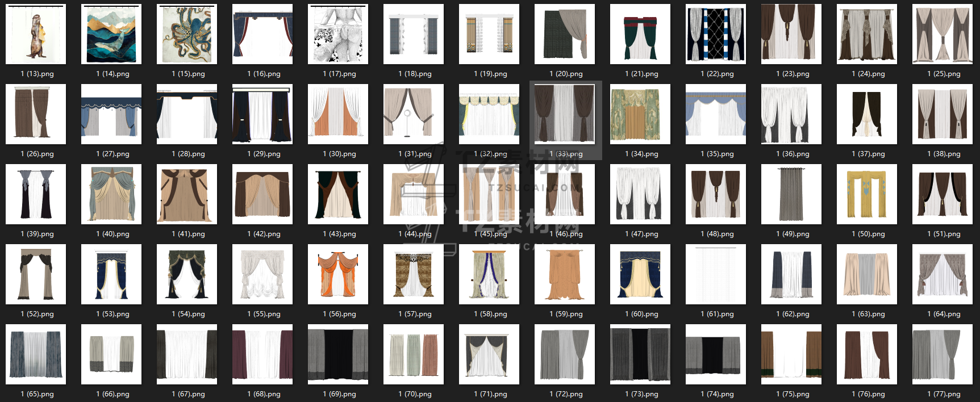Select yellow curtain thumbnail 1 (50).png

[867, 194]
